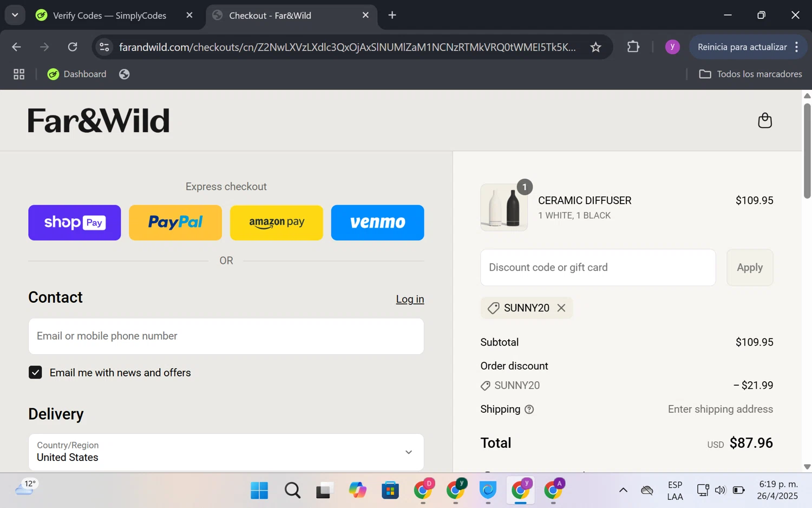Uncheck Email me with news and offers
812x508 pixels.
click(x=35, y=373)
